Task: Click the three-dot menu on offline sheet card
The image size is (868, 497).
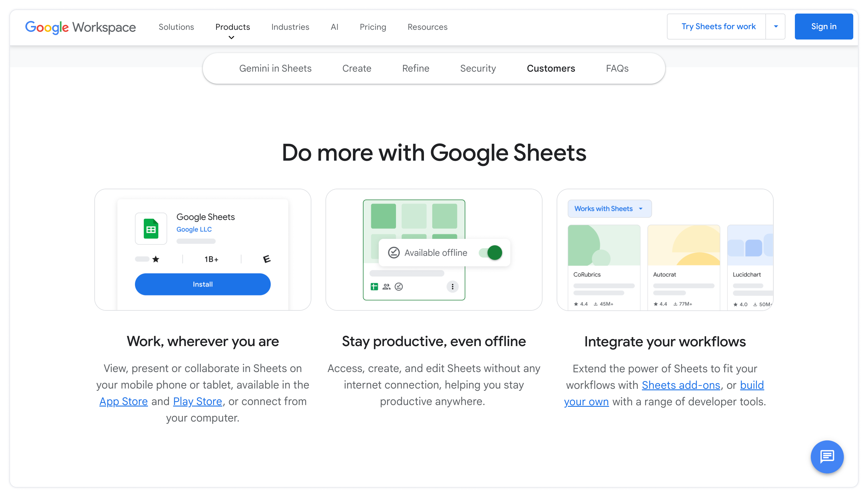Action: click(x=452, y=287)
